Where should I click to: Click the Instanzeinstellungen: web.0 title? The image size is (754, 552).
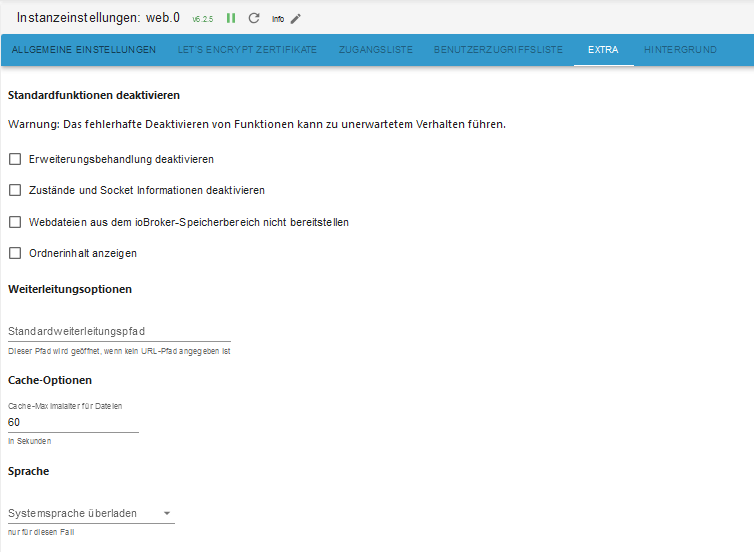[98, 17]
